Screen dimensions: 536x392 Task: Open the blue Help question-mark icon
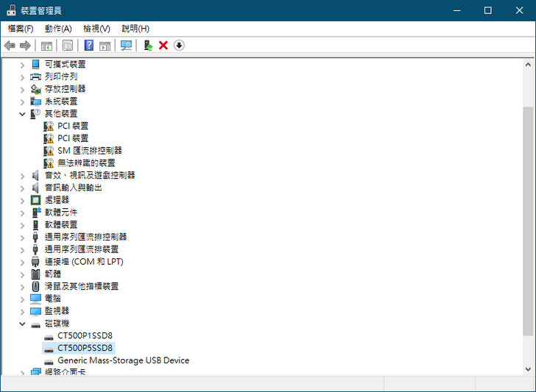coord(89,45)
